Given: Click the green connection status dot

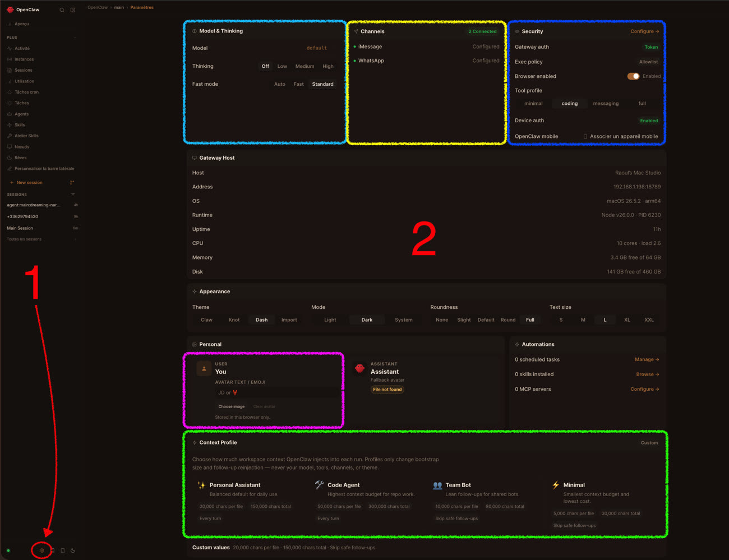Looking at the screenshot, I should [8, 550].
